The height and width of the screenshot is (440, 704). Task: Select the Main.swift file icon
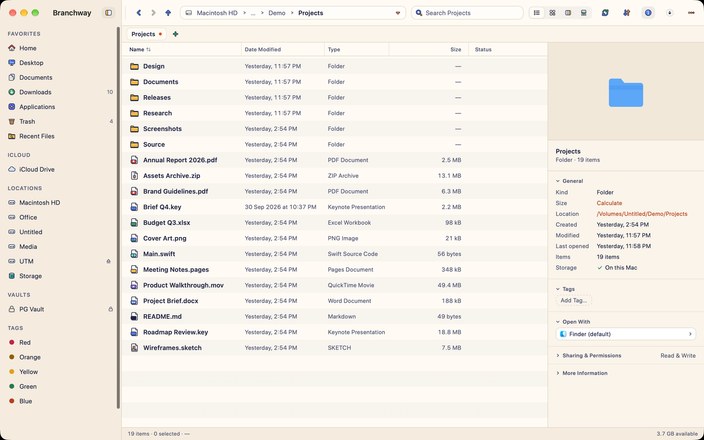tap(134, 254)
